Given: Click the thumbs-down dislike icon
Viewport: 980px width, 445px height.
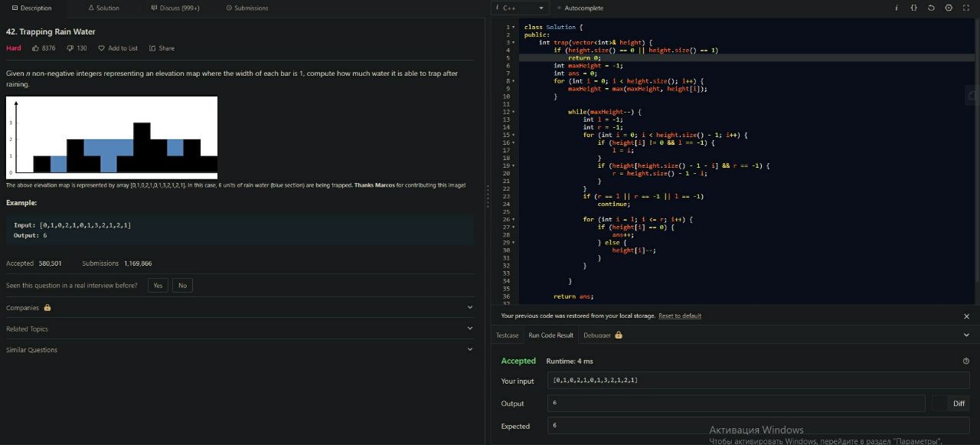Looking at the screenshot, I should point(70,48).
